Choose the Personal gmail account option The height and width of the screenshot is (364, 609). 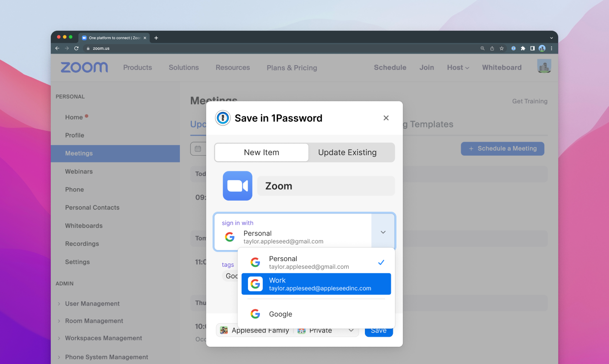316,262
